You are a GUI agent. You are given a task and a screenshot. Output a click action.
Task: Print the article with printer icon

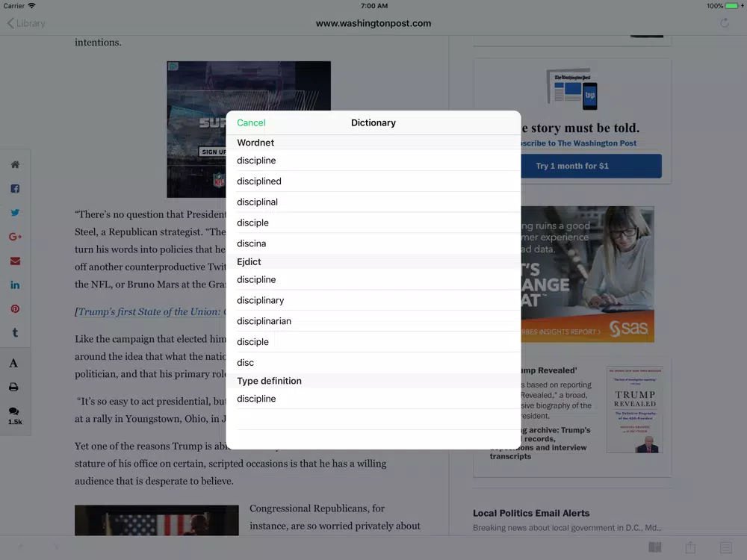pyautogui.click(x=13, y=387)
